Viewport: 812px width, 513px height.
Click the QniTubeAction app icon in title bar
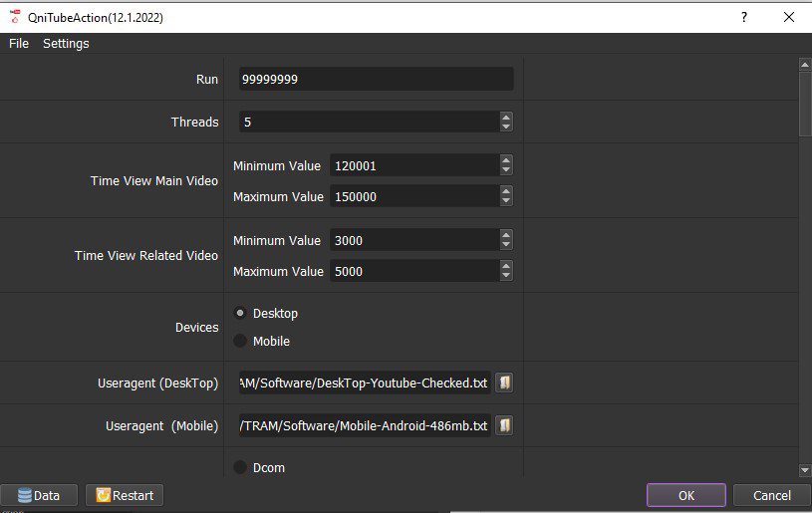tap(15, 17)
